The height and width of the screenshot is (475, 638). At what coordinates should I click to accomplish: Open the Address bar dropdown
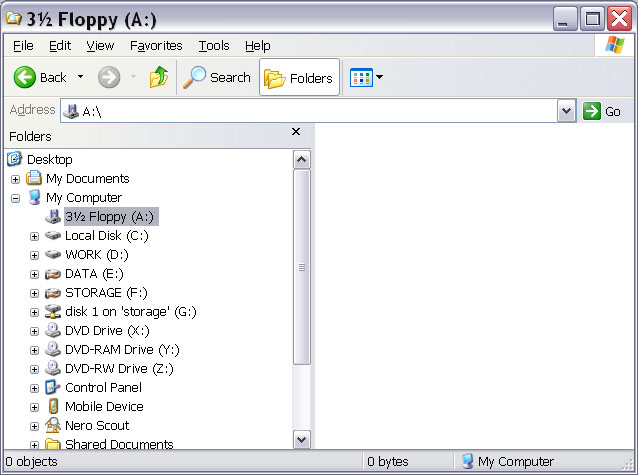click(x=566, y=111)
